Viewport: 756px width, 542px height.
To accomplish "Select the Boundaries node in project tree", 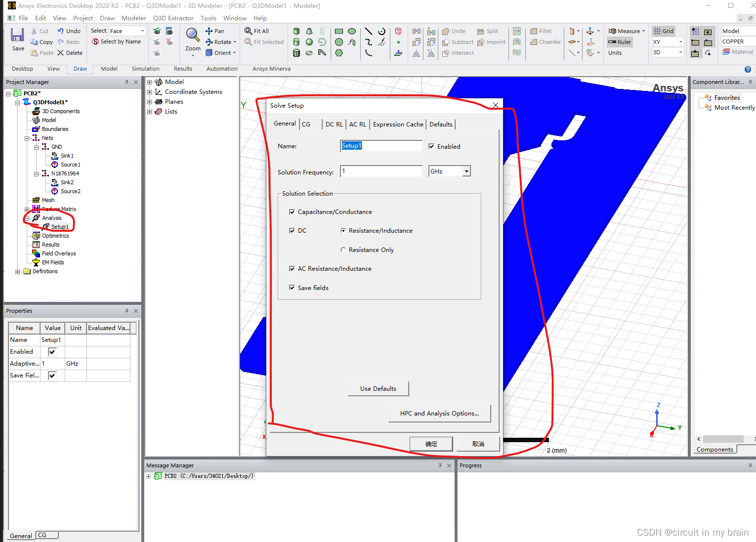I will (x=55, y=129).
